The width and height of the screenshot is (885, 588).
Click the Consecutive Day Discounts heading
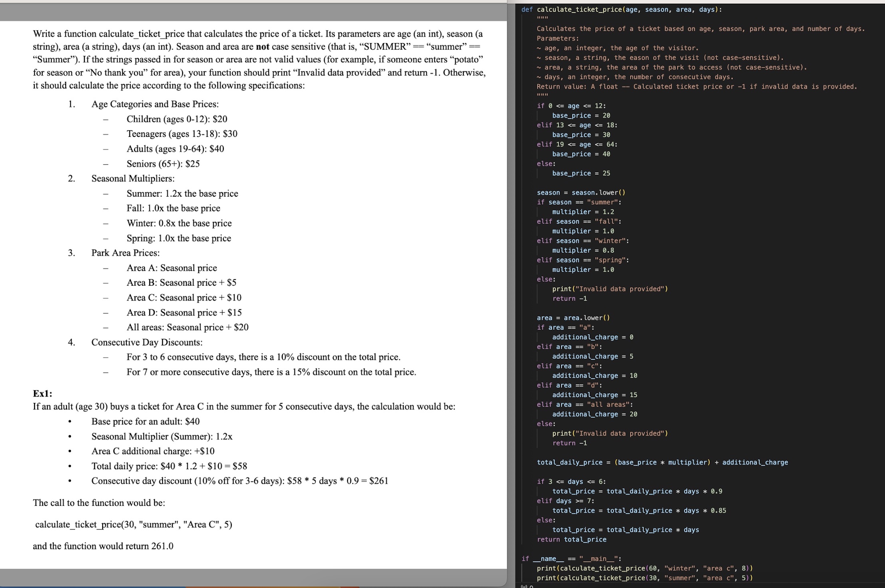pos(147,342)
